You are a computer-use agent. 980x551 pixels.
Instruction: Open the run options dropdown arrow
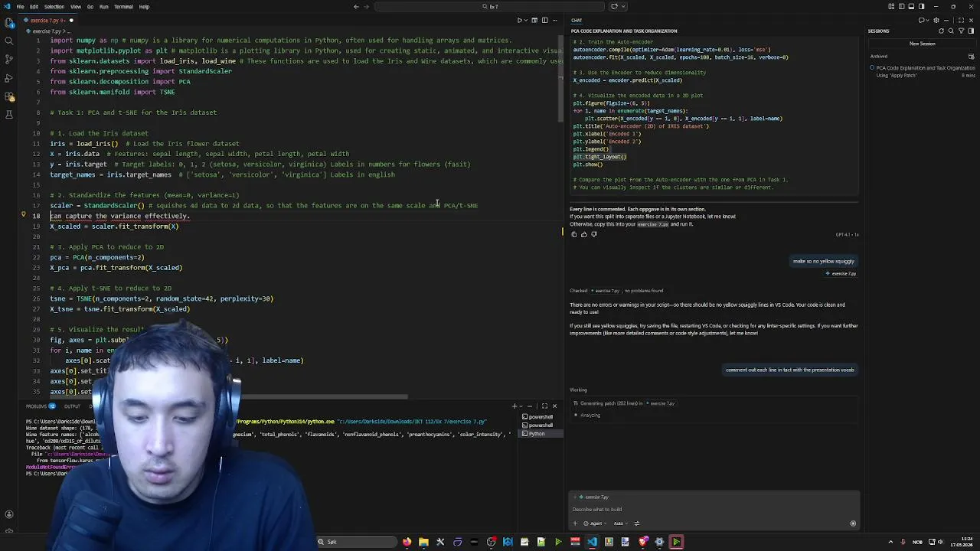526,20
